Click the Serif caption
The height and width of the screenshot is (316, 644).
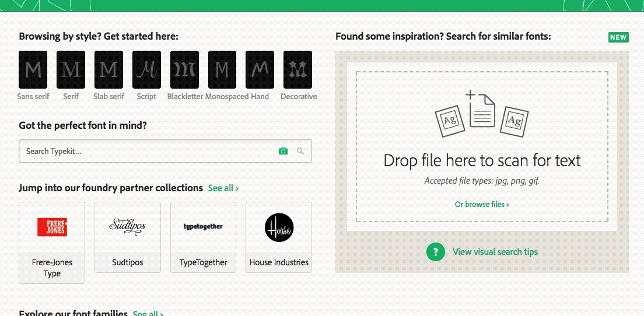[71, 96]
